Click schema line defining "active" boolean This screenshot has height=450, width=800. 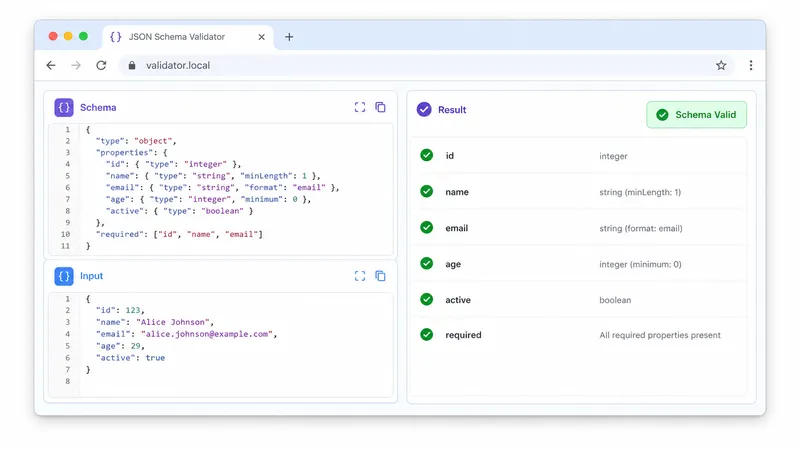tap(179, 211)
